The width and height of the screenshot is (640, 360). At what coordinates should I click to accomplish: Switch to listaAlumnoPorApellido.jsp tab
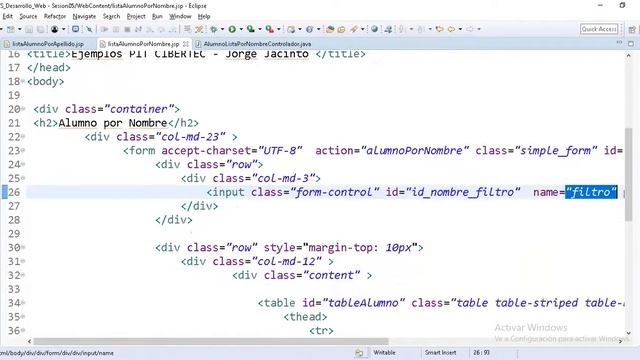48,44
